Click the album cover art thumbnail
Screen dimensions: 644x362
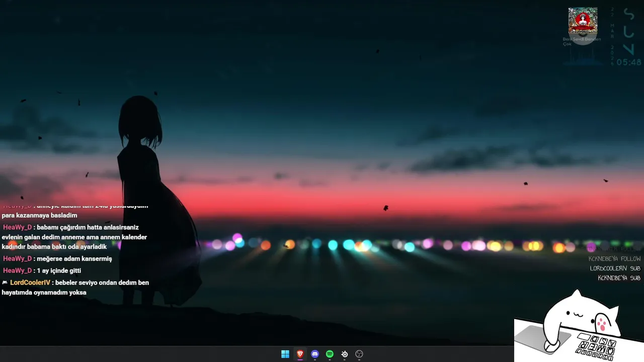click(583, 21)
